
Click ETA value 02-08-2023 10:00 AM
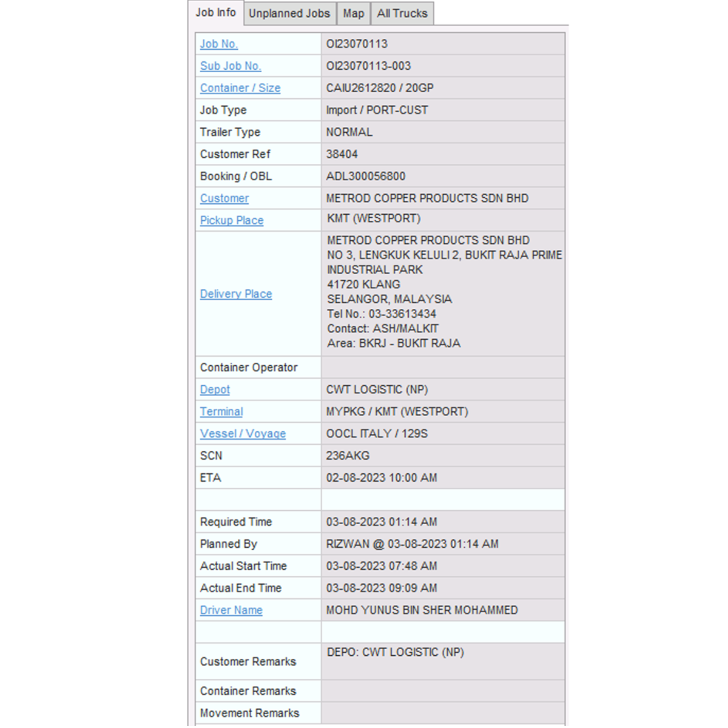[x=382, y=478]
